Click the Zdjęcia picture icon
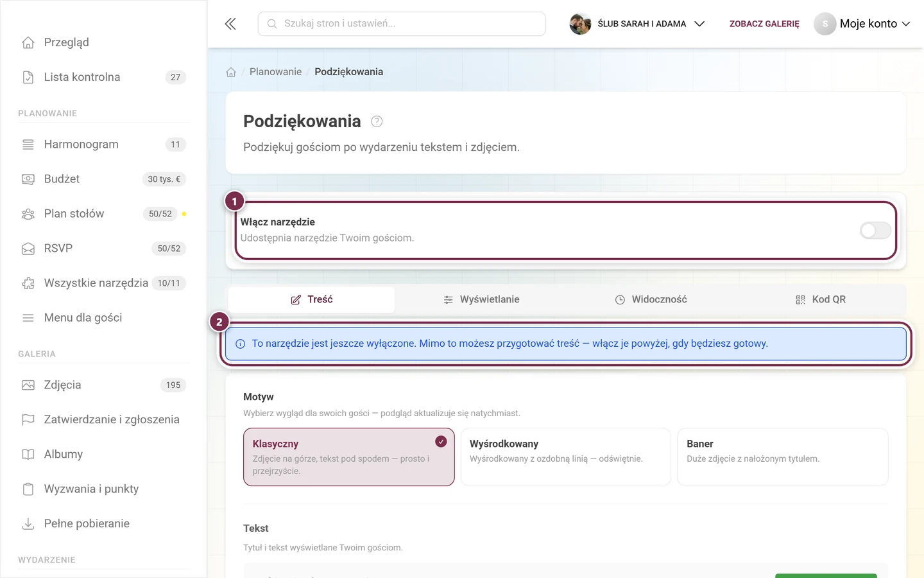The height and width of the screenshot is (578, 924). tap(28, 385)
